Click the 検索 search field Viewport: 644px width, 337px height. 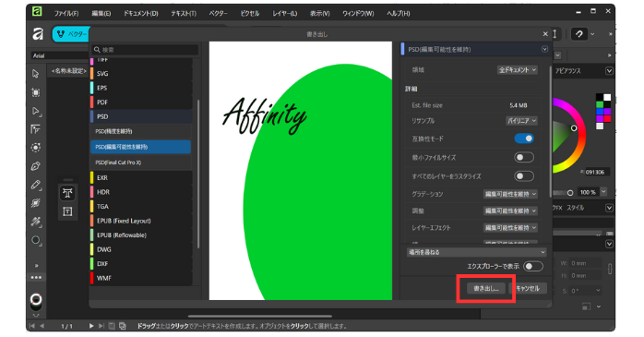click(x=145, y=50)
